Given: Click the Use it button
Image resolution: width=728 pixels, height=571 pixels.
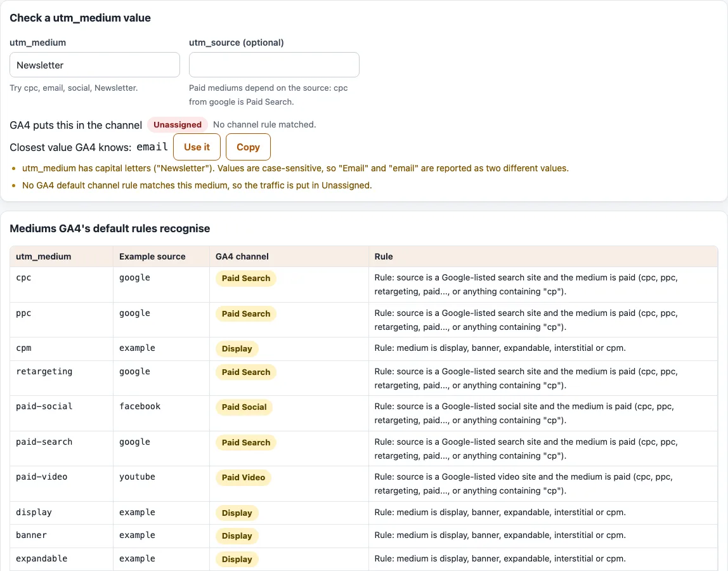Looking at the screenshot, I should point(197,147).
